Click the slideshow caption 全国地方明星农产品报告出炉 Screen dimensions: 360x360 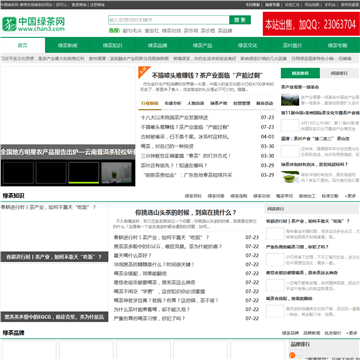68,152
